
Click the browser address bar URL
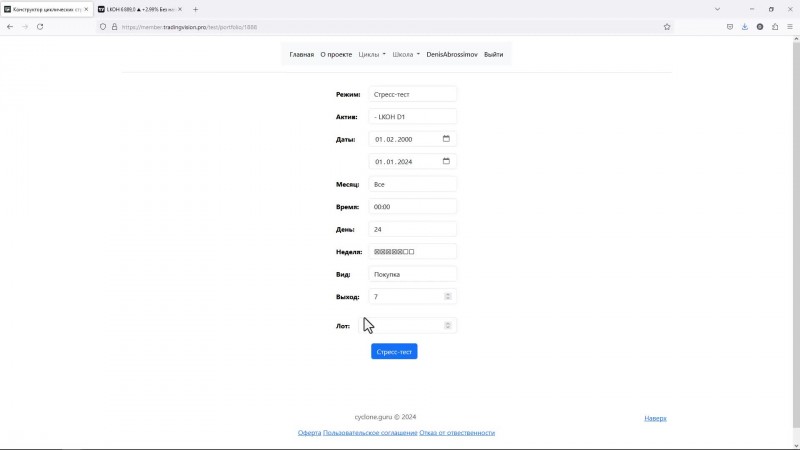(x=189, y=27)
